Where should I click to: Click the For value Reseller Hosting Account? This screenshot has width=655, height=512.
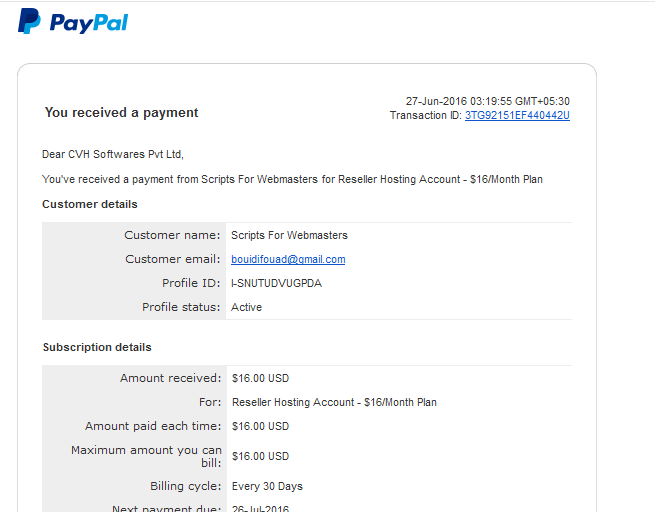334,402
